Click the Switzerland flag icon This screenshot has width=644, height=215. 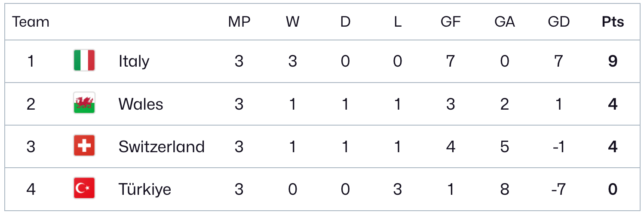coord(84,147)
